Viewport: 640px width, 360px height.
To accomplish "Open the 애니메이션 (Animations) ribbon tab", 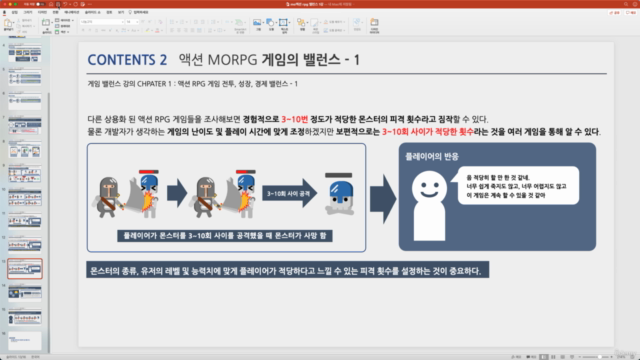I will click(71, 13).
